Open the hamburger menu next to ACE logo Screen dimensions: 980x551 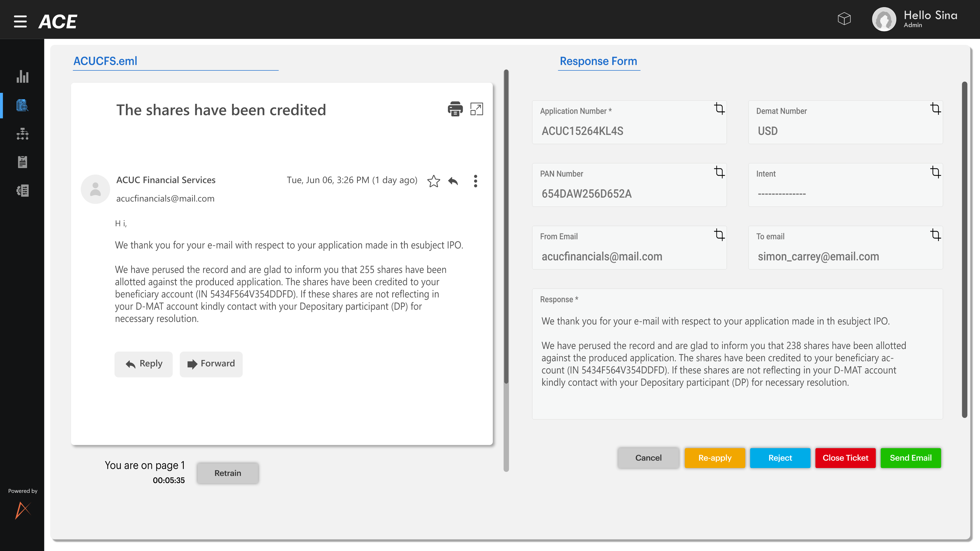tap(20, 21)
